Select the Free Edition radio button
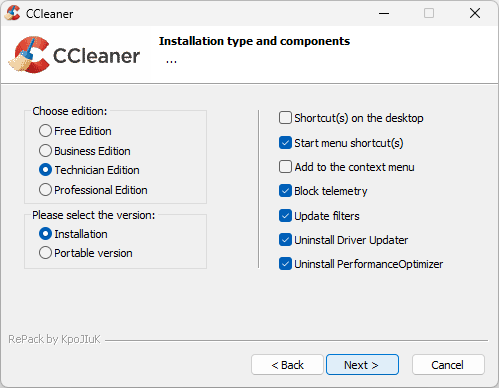Screen dimensions: 499x388 tap(45, 131)
